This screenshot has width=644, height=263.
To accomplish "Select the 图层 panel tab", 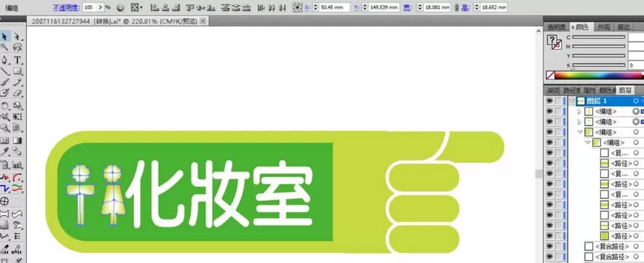I will 625,90.
